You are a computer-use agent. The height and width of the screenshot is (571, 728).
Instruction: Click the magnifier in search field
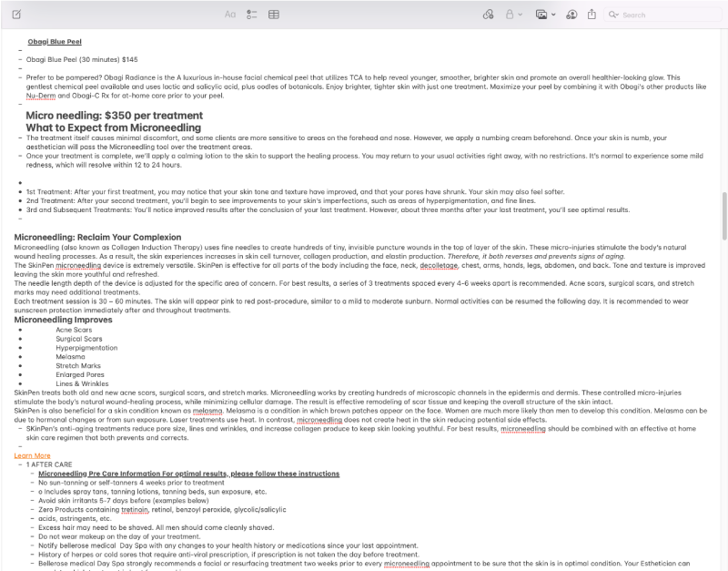[x=613, y=15]
